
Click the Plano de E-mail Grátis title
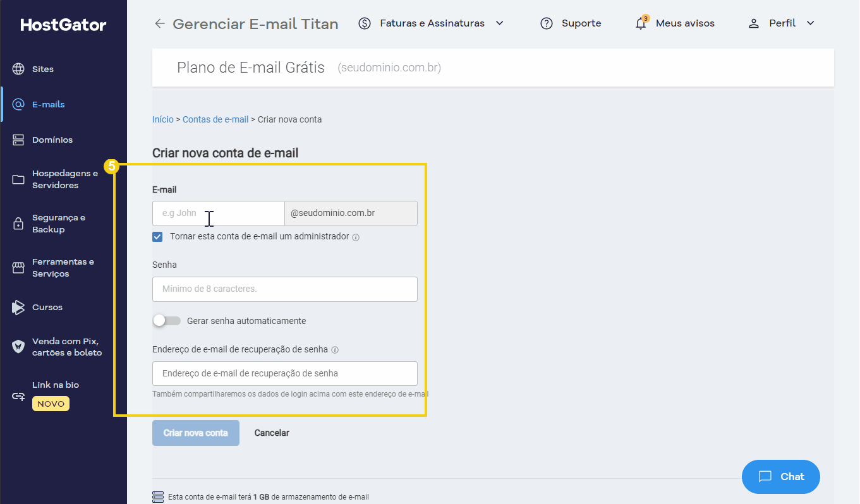(251, 68)
